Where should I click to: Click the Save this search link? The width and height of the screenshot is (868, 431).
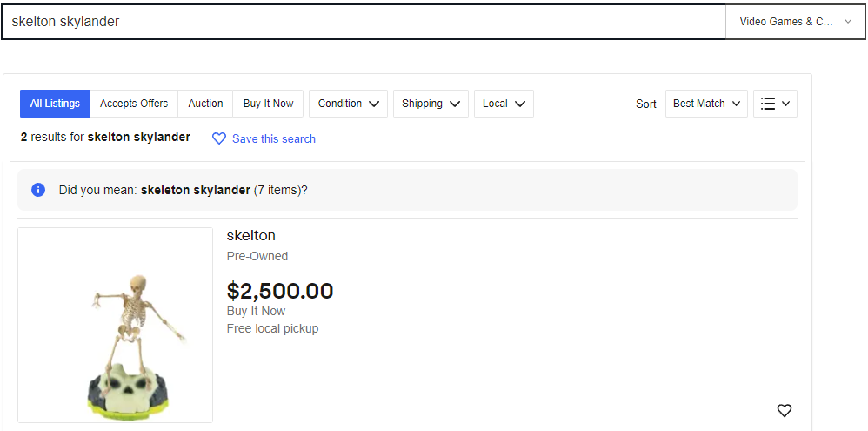[274, 139]
